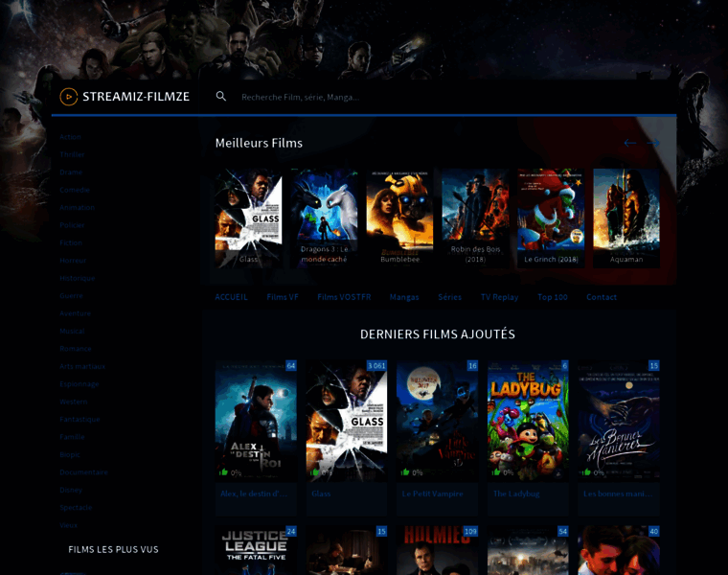Select the Vieux genre in sidebar
Image resolution: width=728 pixels, height=575 pixels.
coord(68,525)
